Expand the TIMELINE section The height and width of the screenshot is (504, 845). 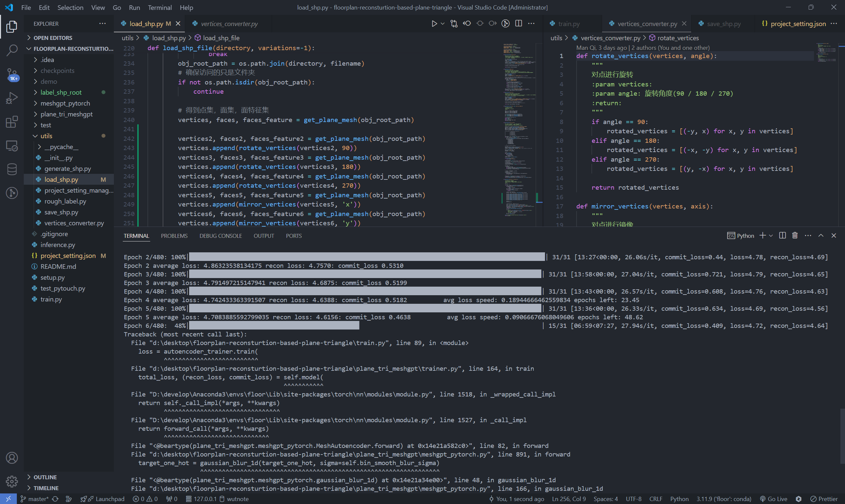[x=46, y=488]
